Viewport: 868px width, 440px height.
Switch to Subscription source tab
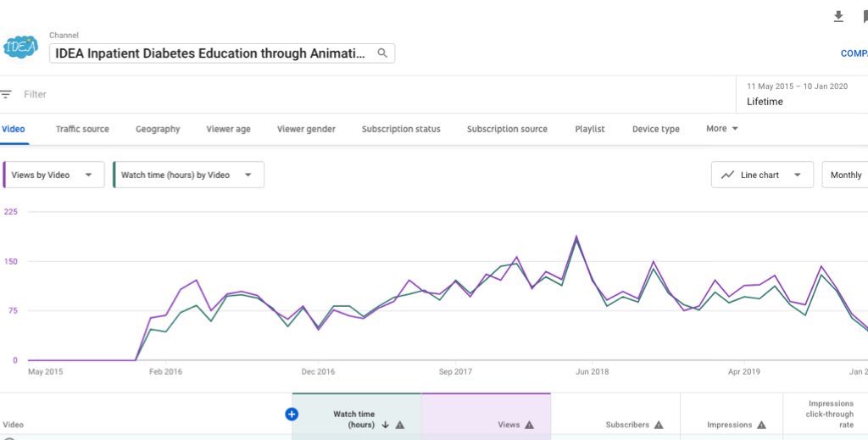(507, 129)
